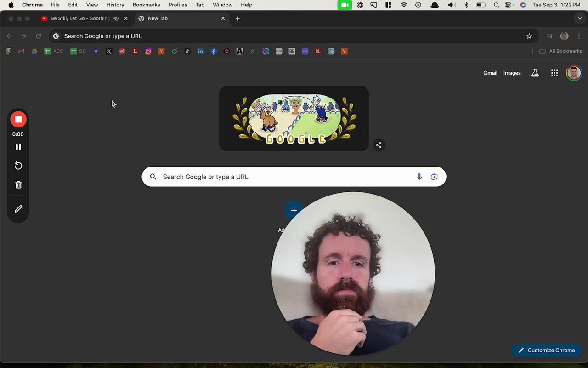Open the Gmail link
Screen dimensions: 588x368
pos(490,73)
